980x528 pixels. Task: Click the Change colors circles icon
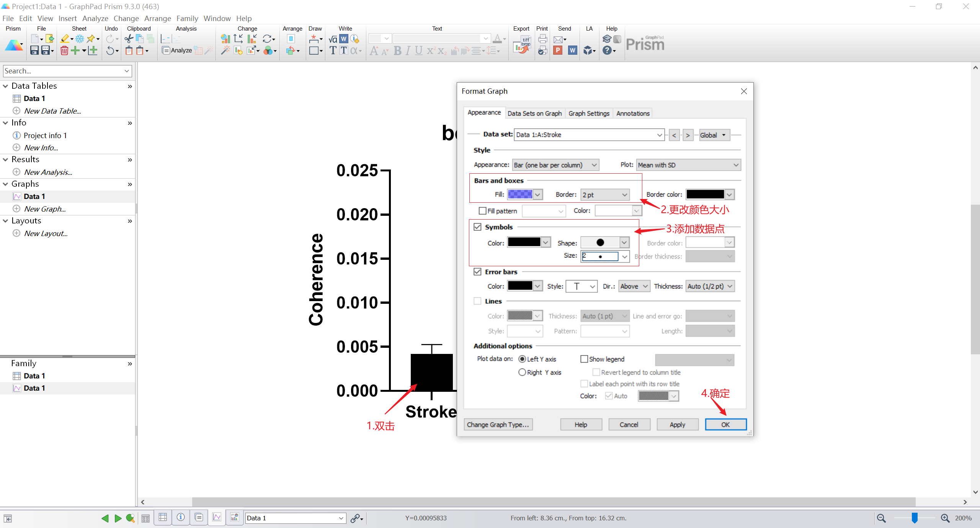(x=269, y=51)
